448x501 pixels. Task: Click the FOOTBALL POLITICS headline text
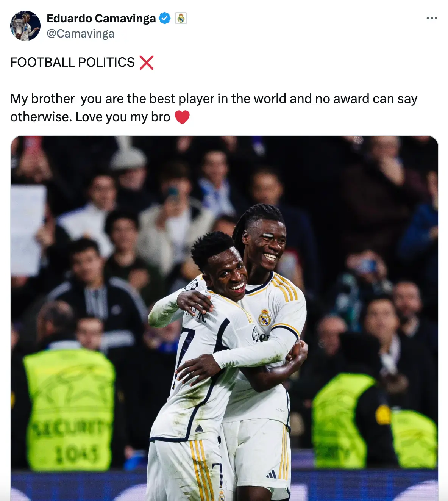(72, 62)
